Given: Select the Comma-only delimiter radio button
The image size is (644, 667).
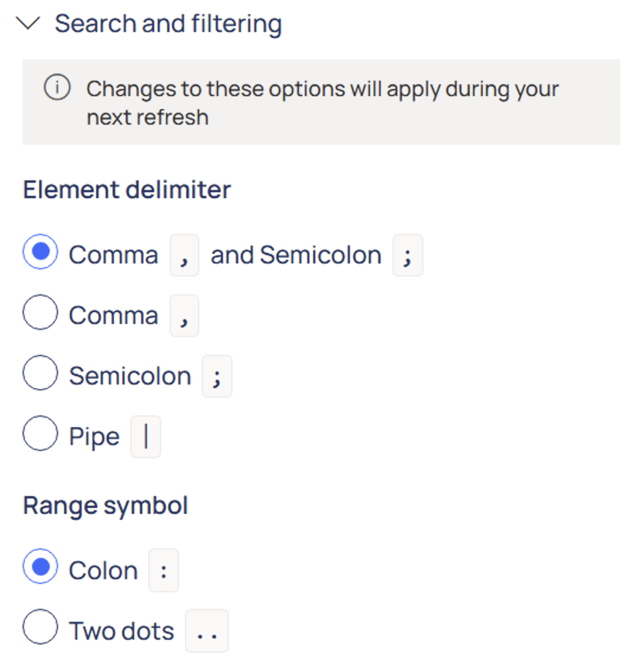Looking at the screenshot, I should pos(40,313).
